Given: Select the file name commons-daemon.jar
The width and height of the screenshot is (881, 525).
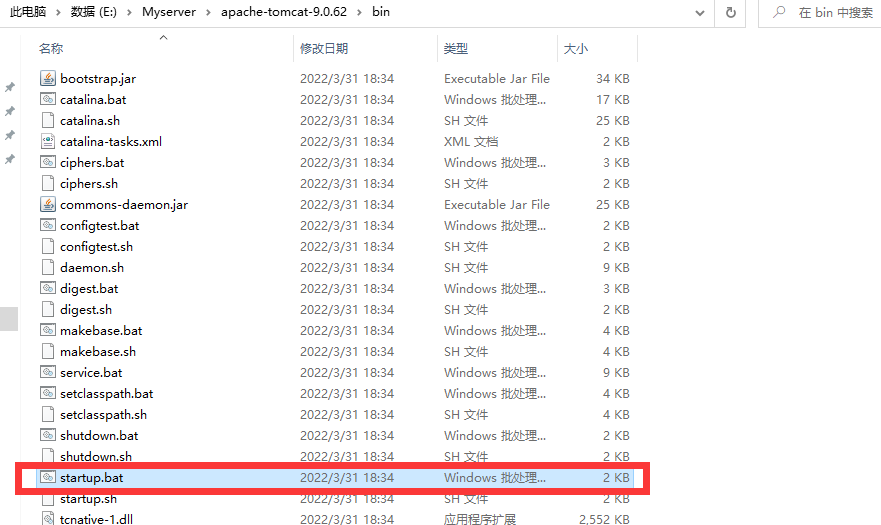Looking at the screenshot, I should 124,205.
